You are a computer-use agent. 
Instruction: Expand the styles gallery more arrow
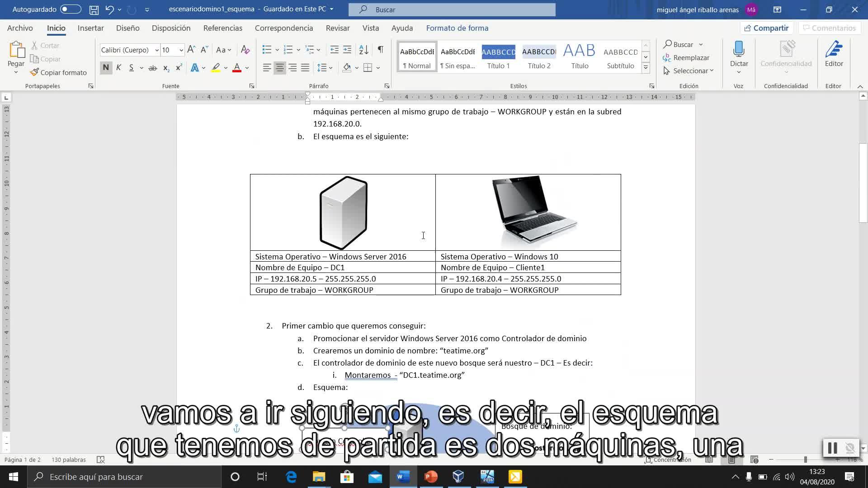[646, 68]
